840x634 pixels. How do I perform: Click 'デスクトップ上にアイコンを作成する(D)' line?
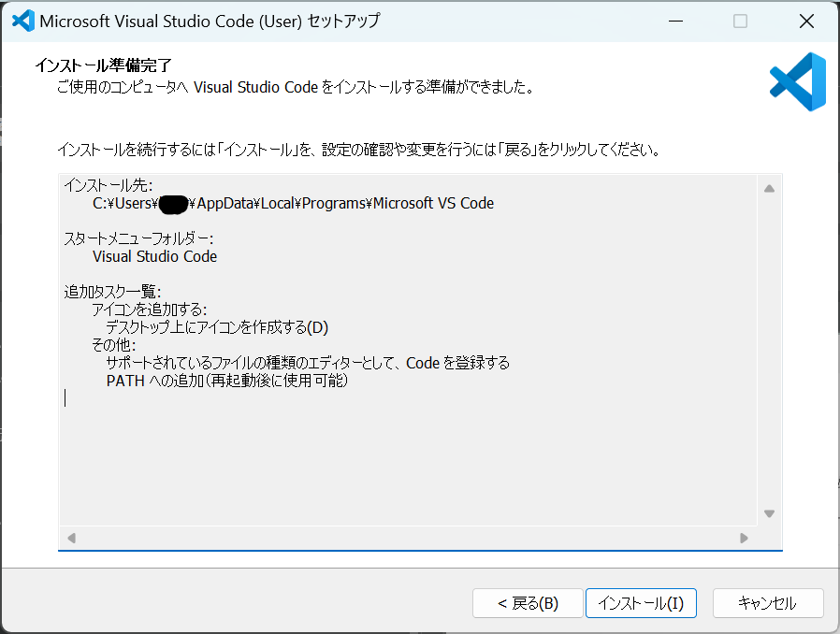click(x=217, y=327)
